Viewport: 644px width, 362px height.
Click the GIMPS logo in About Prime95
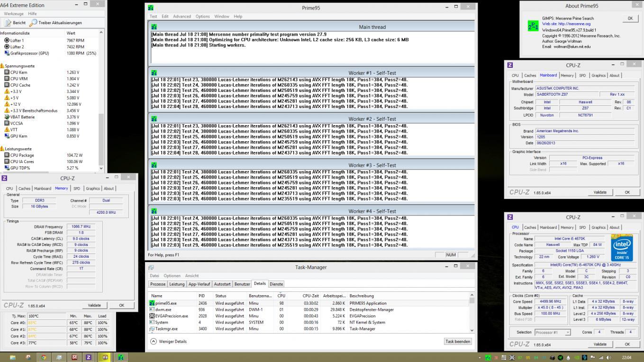click(532, 27)
